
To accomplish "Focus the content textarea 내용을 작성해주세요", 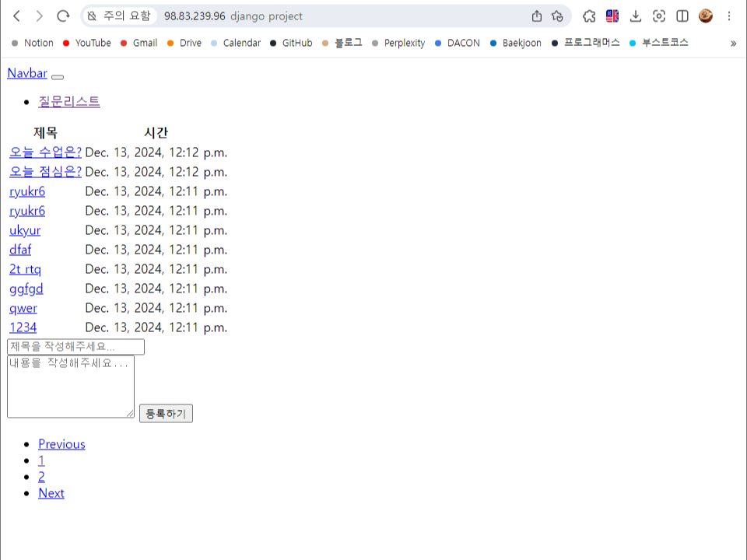I will [x=71, y=387].
